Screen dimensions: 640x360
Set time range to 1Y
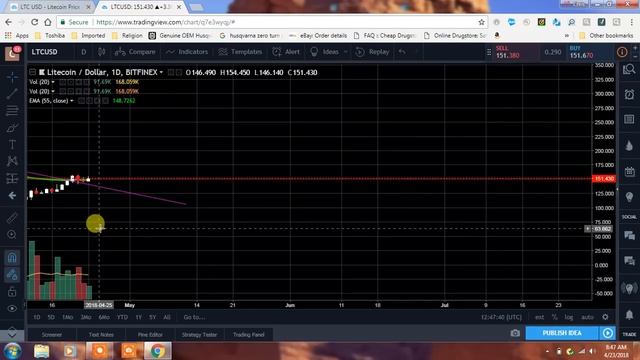[x=138, y=317]
